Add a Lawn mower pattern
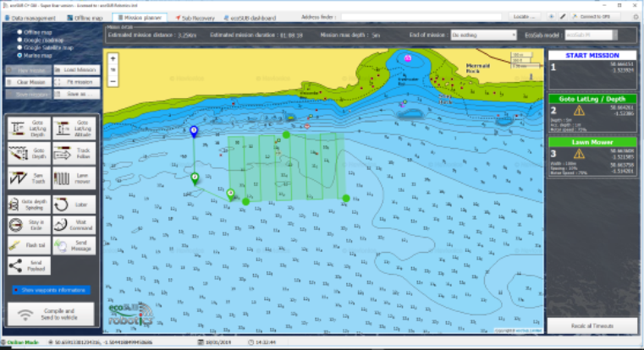The width and height of the screenshot is (644, 350). click(x=74, y=178)
